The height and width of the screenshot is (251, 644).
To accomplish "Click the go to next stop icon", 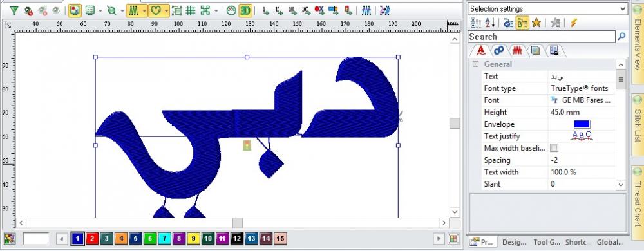I will (348, 11).
